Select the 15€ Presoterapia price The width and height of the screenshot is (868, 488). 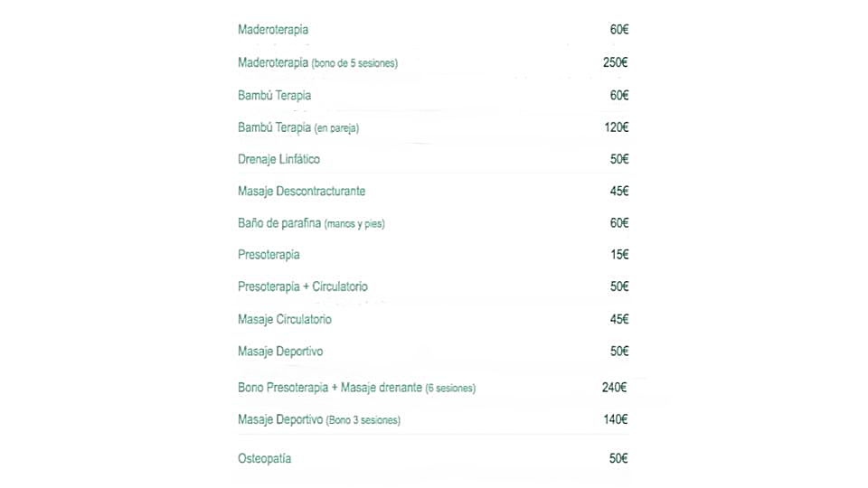point(618,255)
